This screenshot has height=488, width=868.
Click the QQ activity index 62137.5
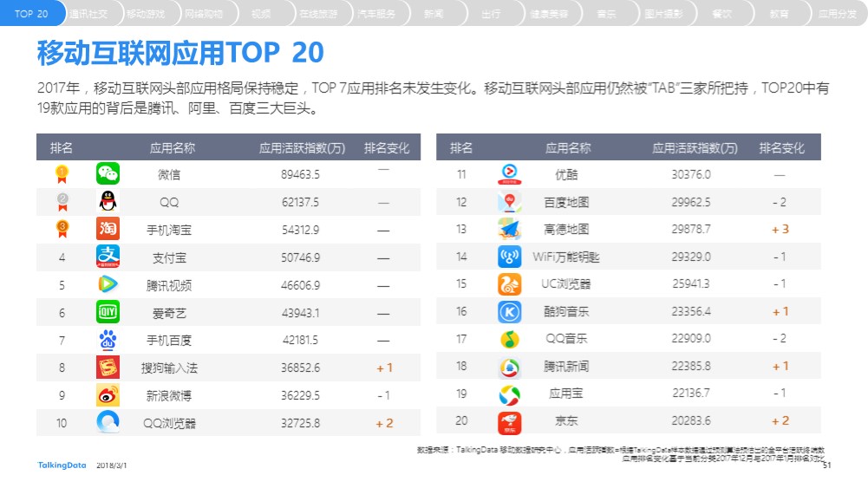coord(300,202)
